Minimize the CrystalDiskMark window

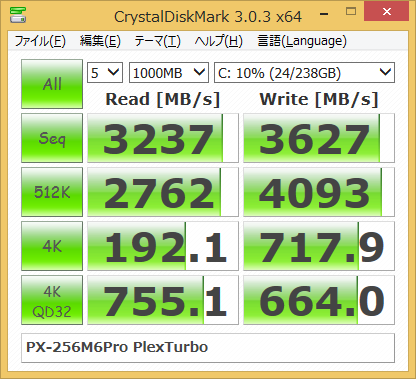324,14
